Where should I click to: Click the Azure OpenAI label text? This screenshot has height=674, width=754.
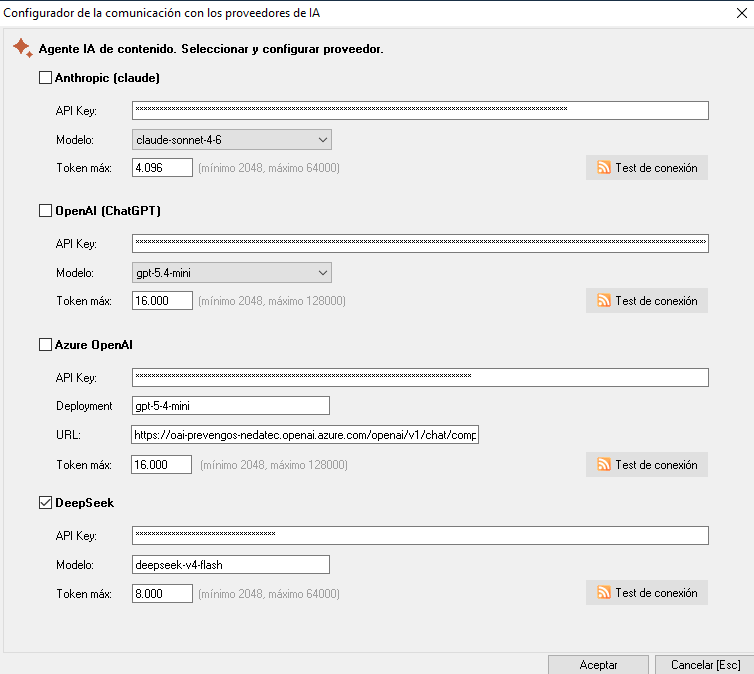pyautogui.click(x=94, y=345)
